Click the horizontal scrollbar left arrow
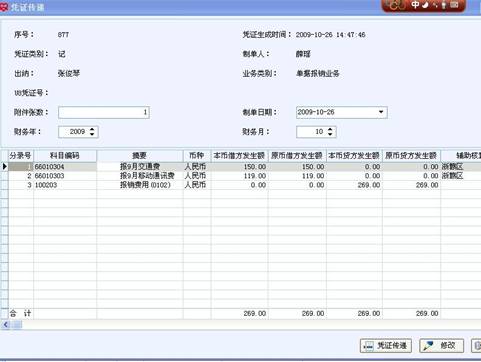 (6, 325)
